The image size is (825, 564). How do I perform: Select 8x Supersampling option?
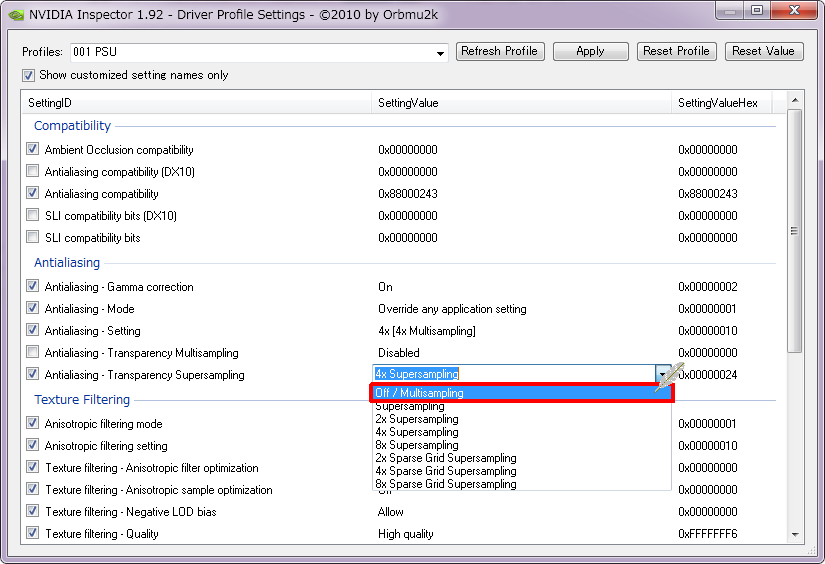click(x=521, y=445)
